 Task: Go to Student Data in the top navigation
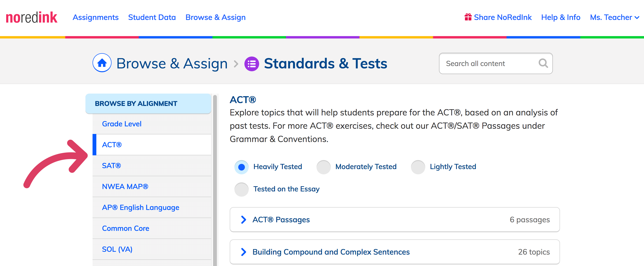pos(152,17)
